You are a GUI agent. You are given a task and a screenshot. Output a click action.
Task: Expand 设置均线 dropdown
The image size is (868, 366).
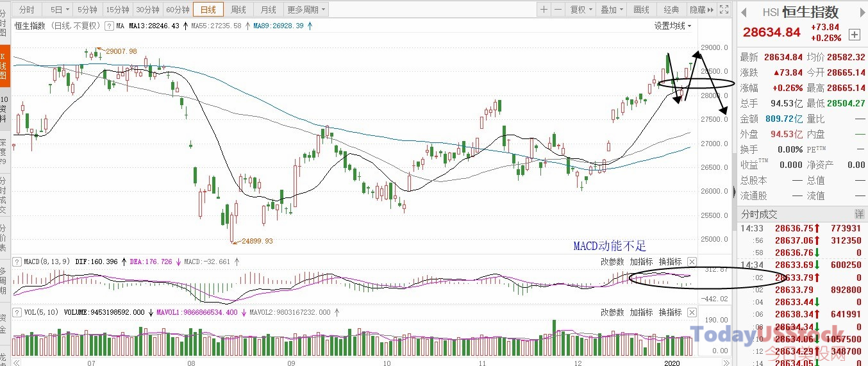673,26
